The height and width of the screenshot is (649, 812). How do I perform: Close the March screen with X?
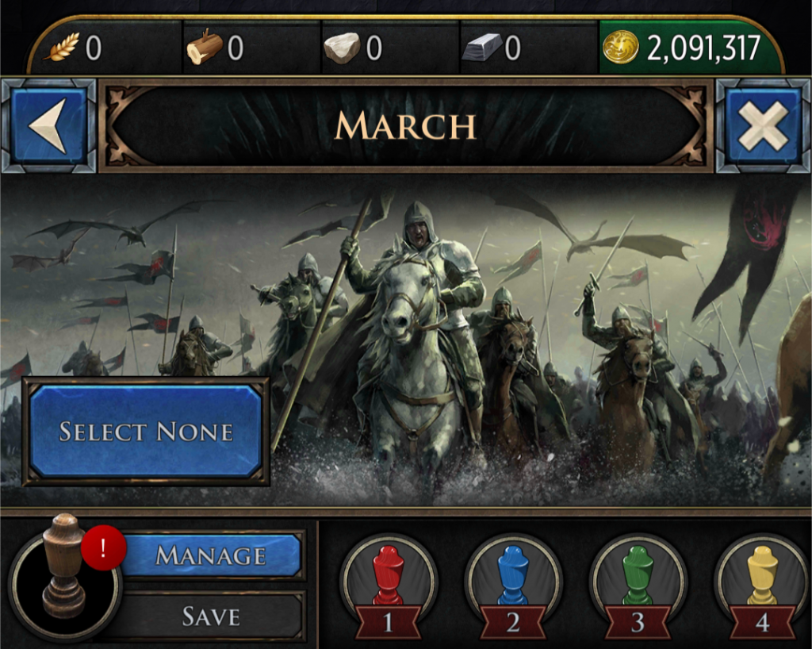(x=764, y=126)
